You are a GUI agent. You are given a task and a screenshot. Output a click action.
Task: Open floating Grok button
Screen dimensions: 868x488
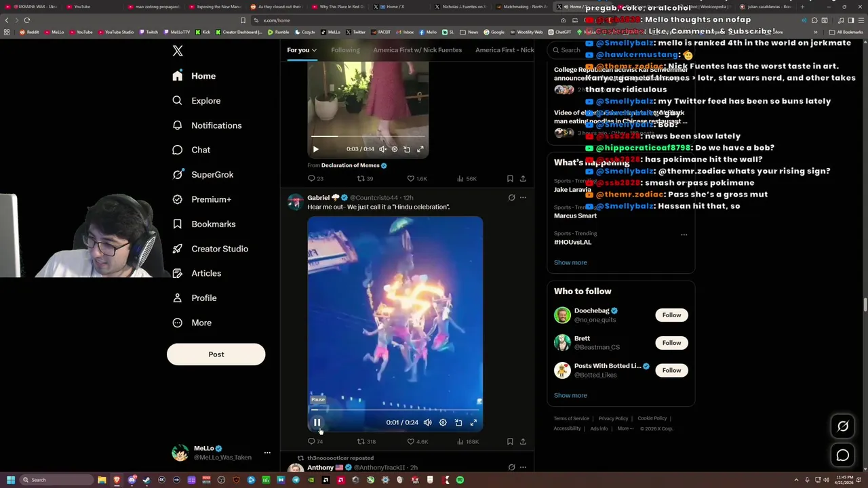[843, 426]
